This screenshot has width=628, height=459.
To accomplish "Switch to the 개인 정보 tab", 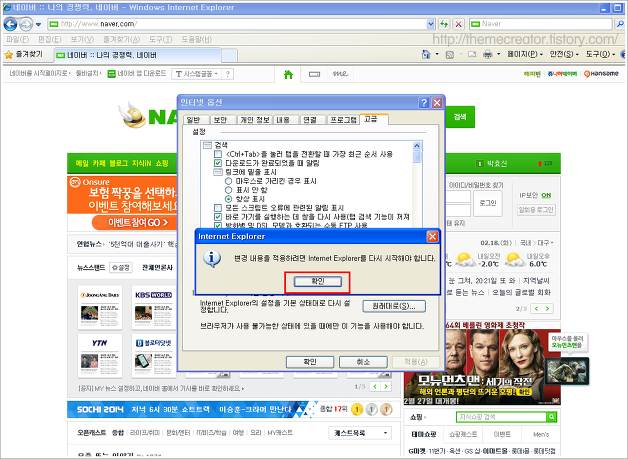I will [x=254, y=120].
